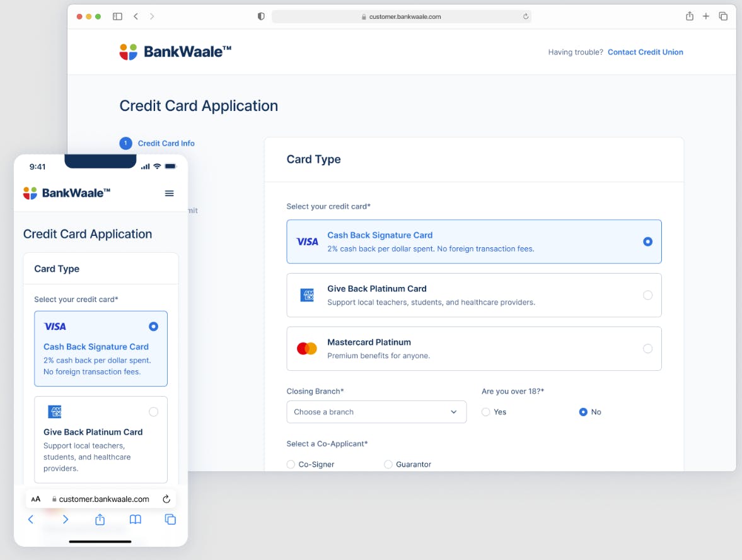The image size is (742, 560).
Task: Click the Mastercard Platinum card option
Action: pyautogui.click(x=473, y=349)
